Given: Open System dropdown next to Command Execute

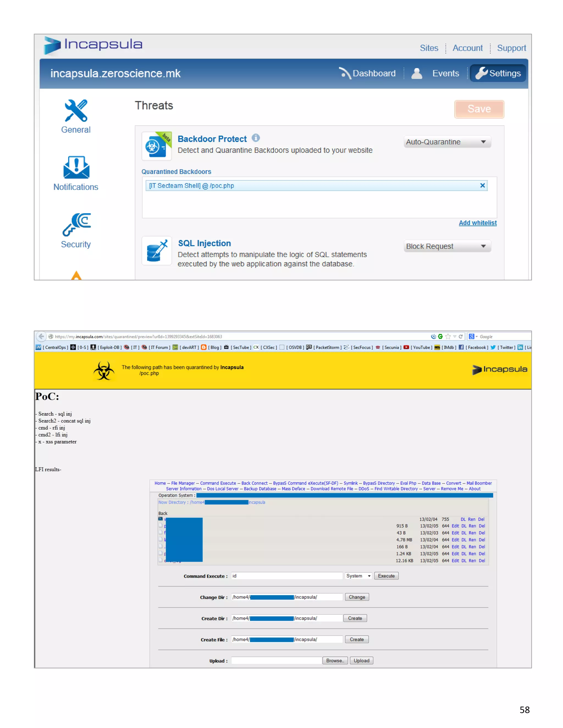Looking at the screenshot, I should click(358, 576).
